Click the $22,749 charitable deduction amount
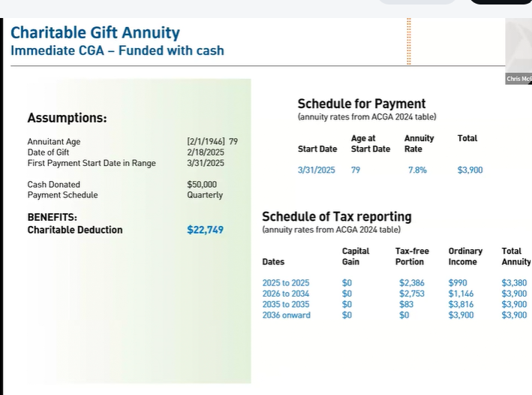 pyautogui.click(x=205, y=230)
